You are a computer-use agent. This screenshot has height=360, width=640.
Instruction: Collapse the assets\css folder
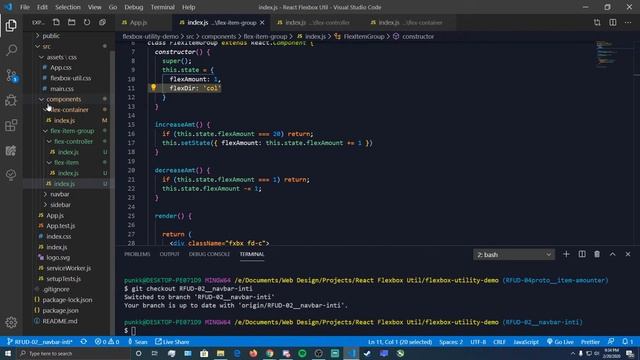point(61,57)
